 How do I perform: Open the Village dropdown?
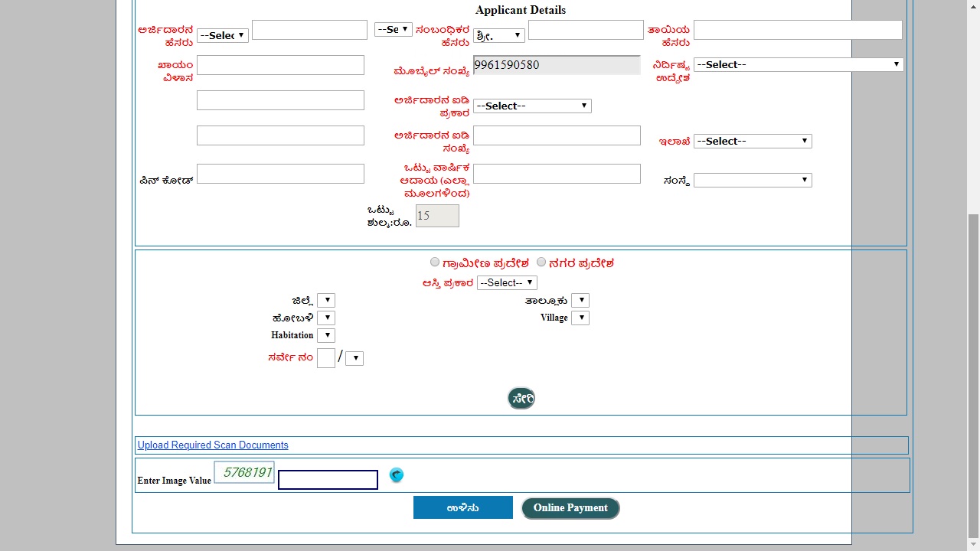coord(580,318)
